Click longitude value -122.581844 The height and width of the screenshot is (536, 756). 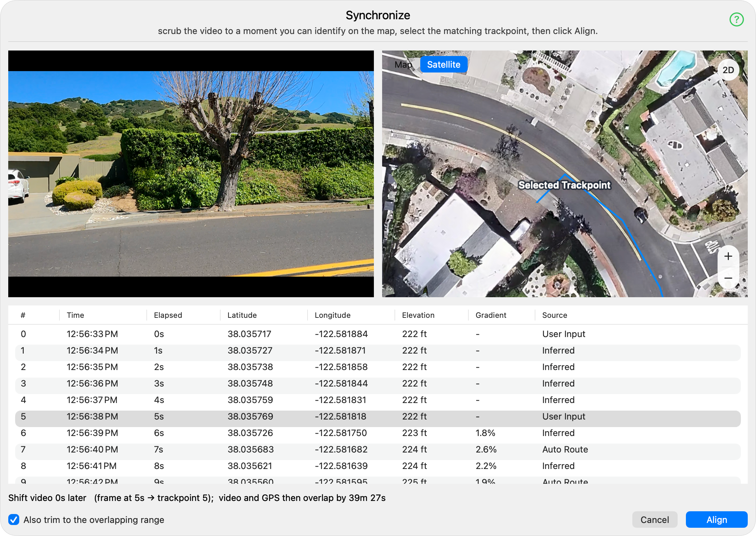(341, 383)
